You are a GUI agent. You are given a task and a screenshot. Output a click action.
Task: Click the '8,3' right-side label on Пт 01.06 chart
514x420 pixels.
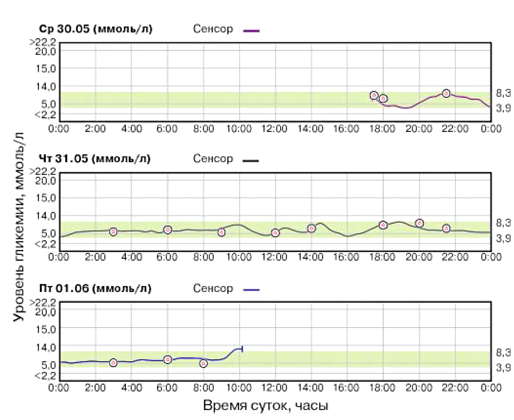pos(503,352)
